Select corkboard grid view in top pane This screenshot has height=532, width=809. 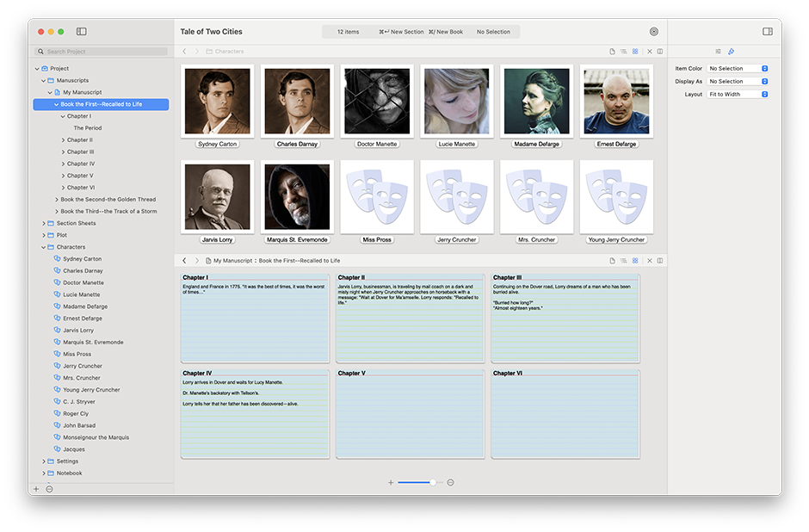point(635,52)
